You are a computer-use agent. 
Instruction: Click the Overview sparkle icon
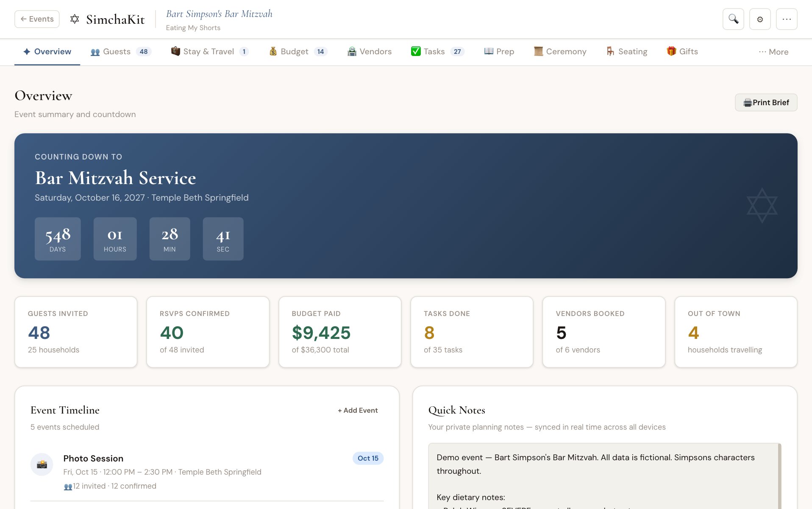27,51
